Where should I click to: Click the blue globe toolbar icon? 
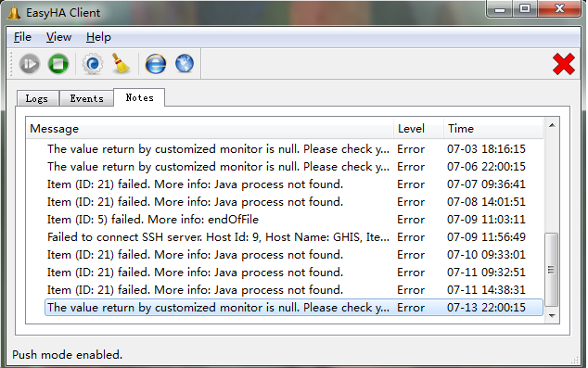click(x=185, y=64)
